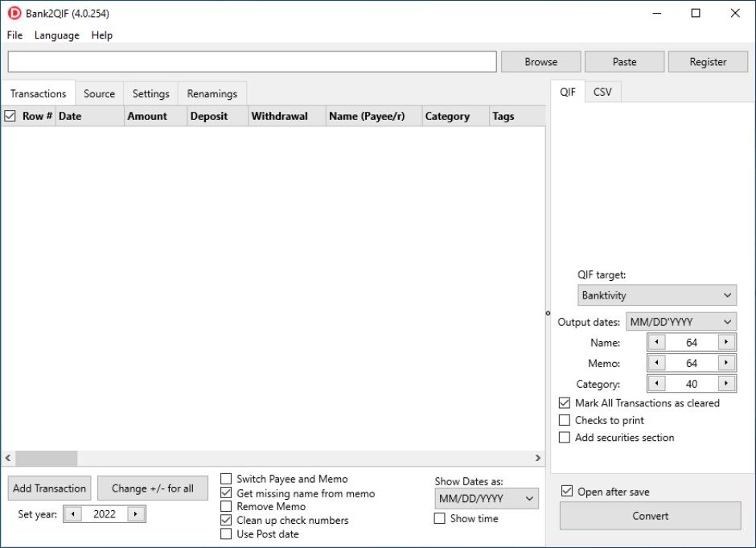Open the Show Dates as dropdown
The height and width of the screenshot is (548, 756).
[x=487, y=499]
